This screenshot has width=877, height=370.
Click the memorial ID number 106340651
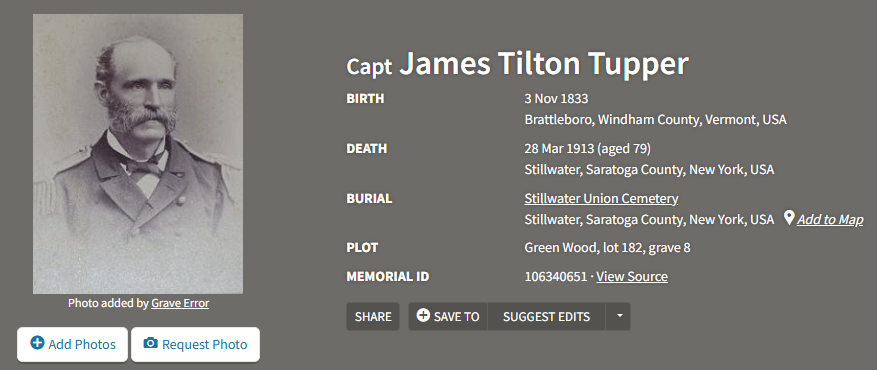[x=556, y=277]
